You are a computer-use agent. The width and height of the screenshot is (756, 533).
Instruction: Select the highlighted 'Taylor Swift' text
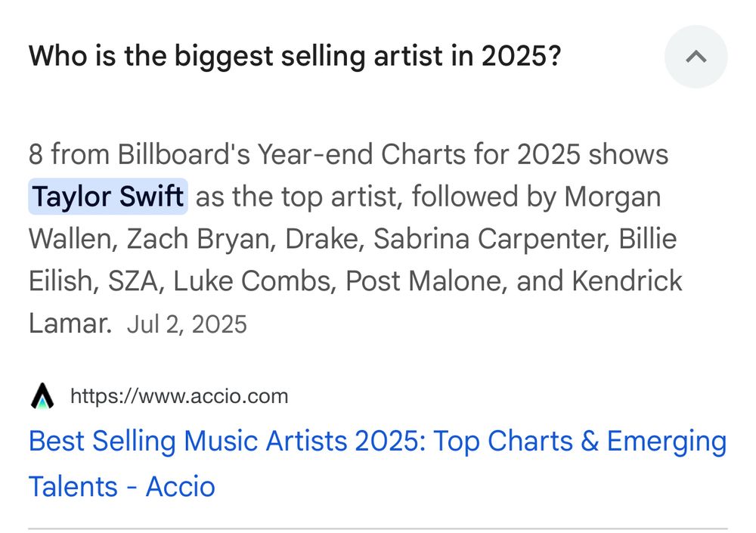[108, 197]
